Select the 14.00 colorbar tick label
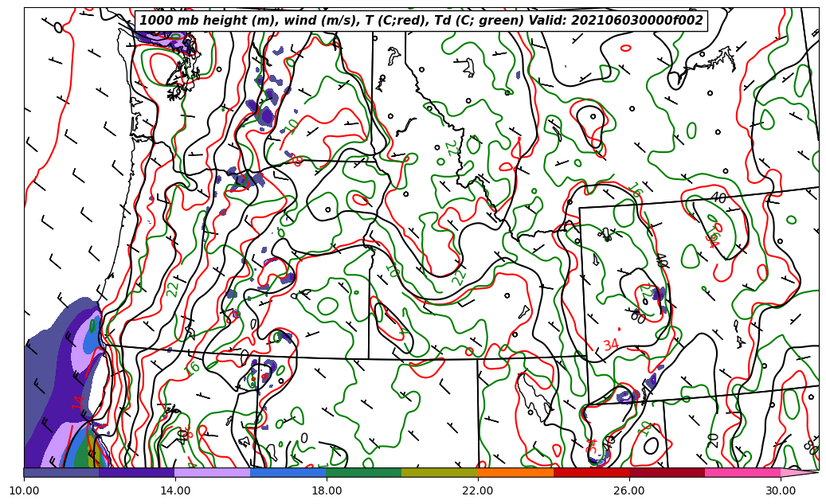This screenshot has width=826, height=504. (175, 491)
